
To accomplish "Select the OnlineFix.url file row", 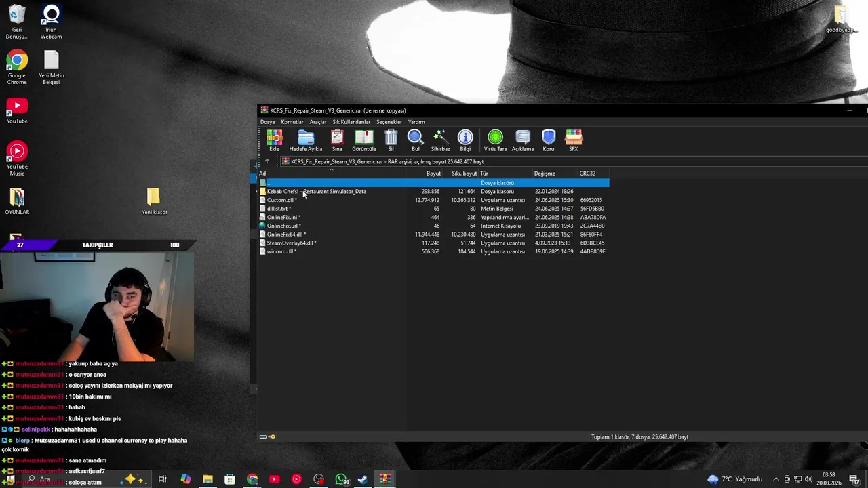I will click(433, 226).
